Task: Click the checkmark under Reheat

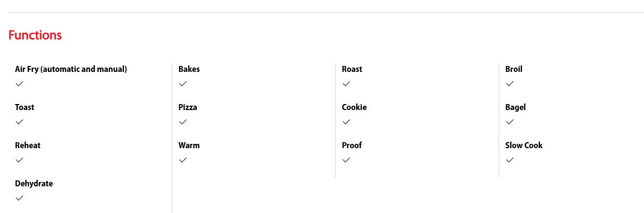Action: tap(19, 160)
